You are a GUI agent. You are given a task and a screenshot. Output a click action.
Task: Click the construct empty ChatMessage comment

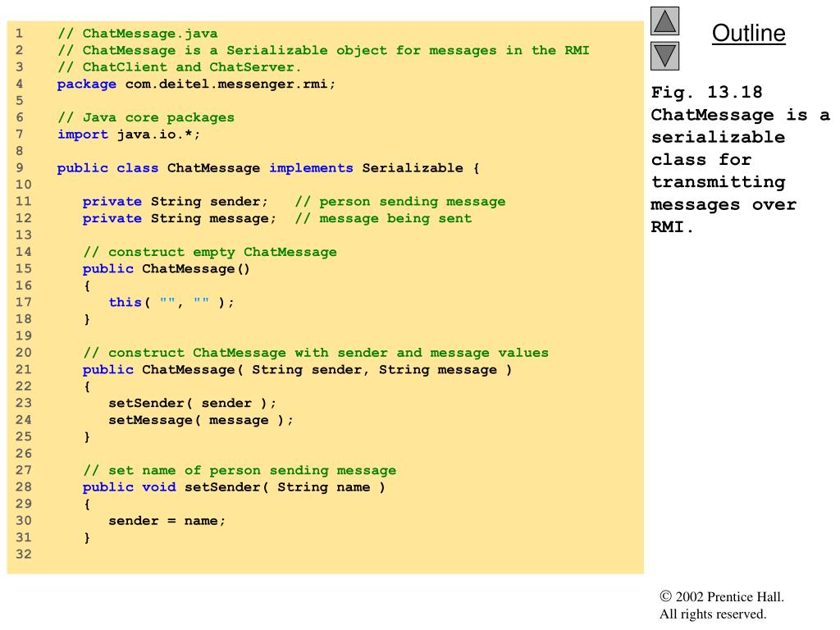[209, 252]
